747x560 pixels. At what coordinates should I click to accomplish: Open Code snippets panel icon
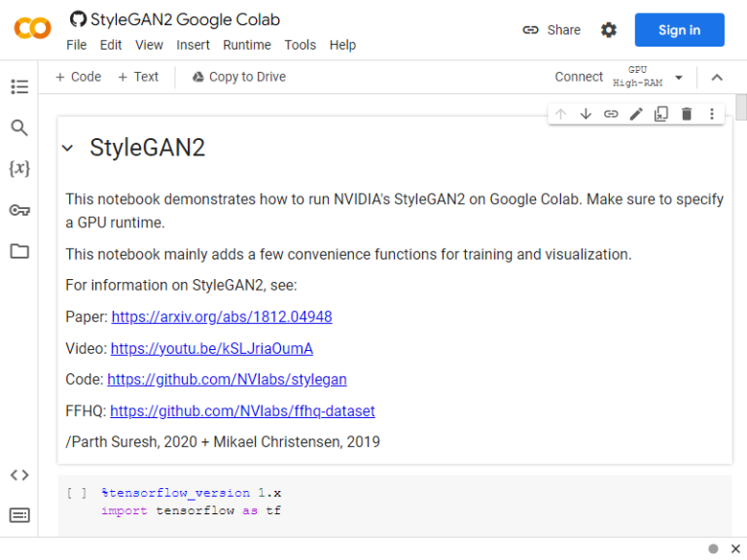pos(19,474)
